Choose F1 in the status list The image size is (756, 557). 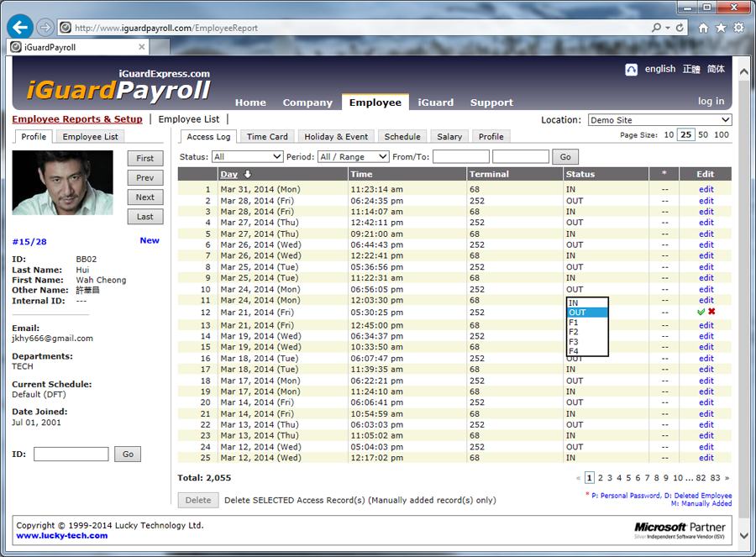(587, 322)
